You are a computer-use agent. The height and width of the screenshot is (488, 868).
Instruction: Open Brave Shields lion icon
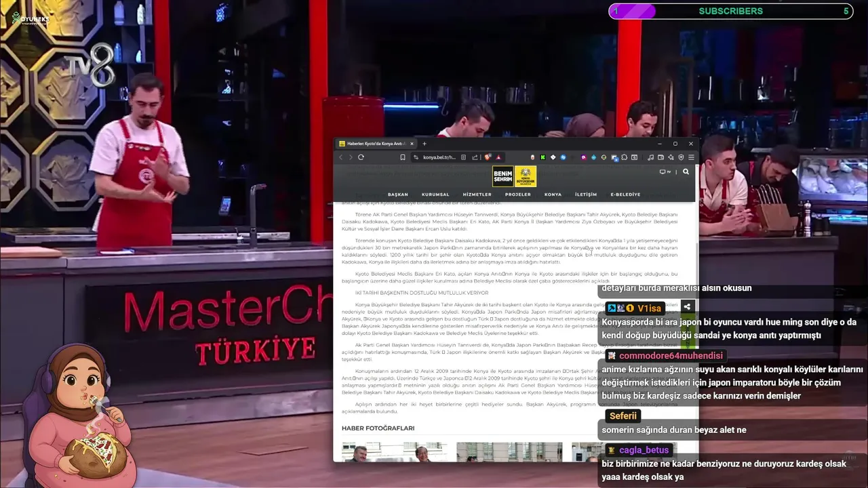coord(488,157)
